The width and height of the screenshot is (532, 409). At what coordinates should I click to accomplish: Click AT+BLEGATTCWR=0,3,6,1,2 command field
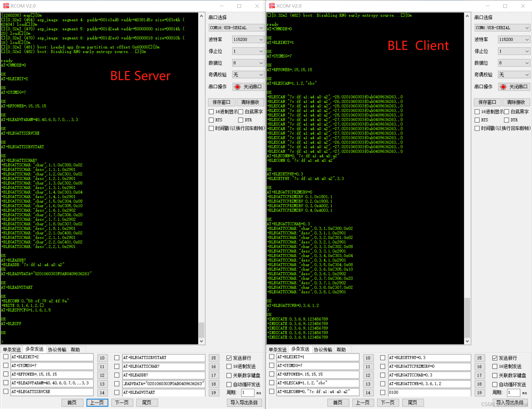pyautogui.click(x=429, y=384)
